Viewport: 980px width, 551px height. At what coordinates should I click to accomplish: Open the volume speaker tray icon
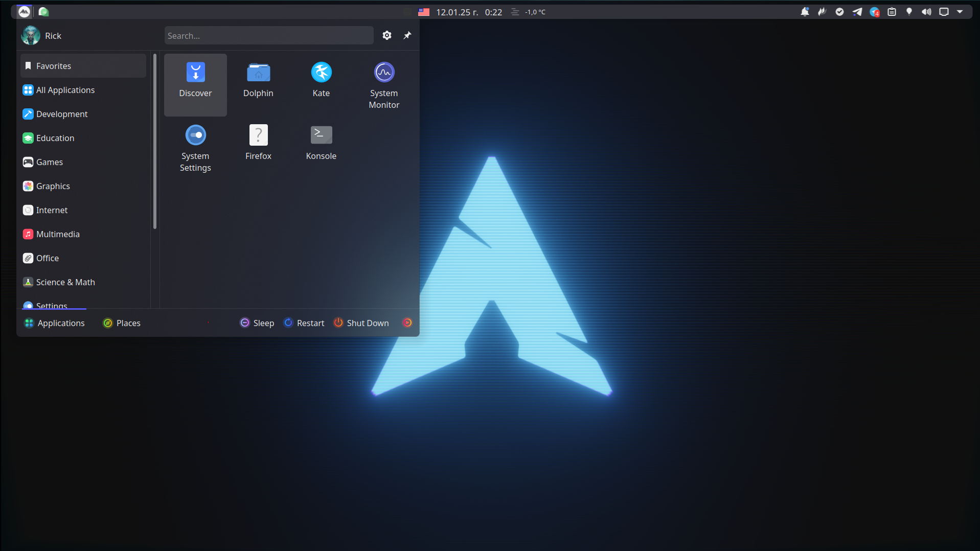tap(926, 12)
